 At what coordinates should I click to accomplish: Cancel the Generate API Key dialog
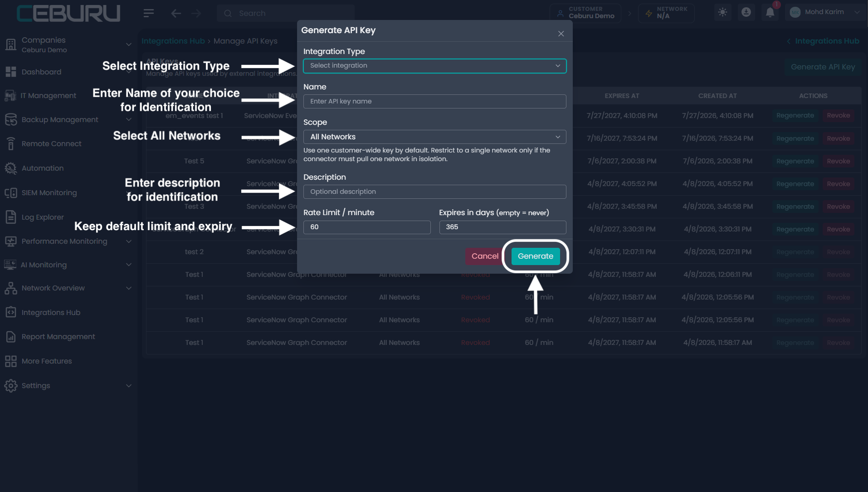[x=485, y=256]
